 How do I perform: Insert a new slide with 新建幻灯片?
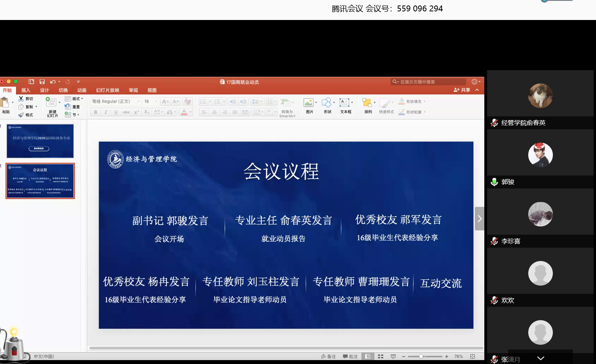click(x=51, y=103)
